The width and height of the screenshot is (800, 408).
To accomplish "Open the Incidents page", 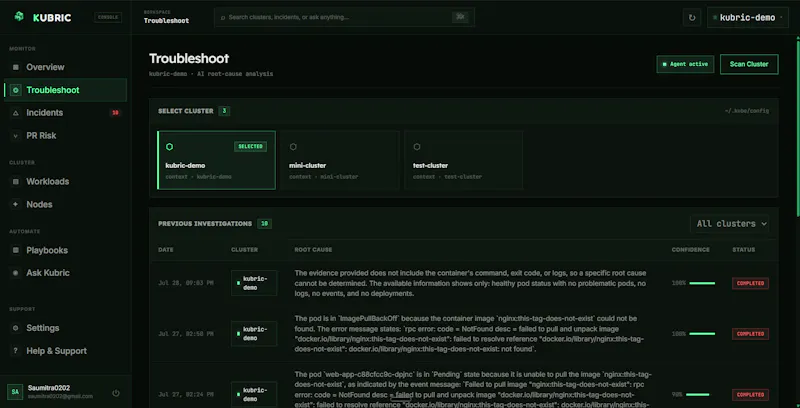I will click(x=65, y=113).
